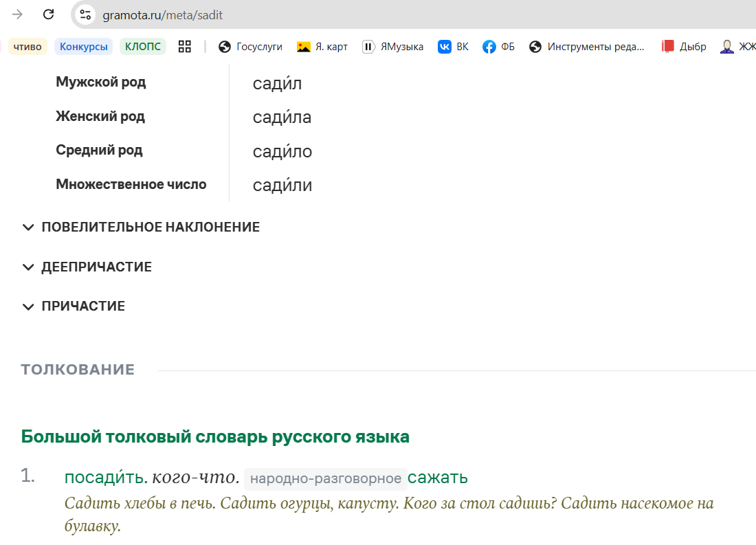
Task: Open Инструменты реда... bookmark
Action: (588, 47)
